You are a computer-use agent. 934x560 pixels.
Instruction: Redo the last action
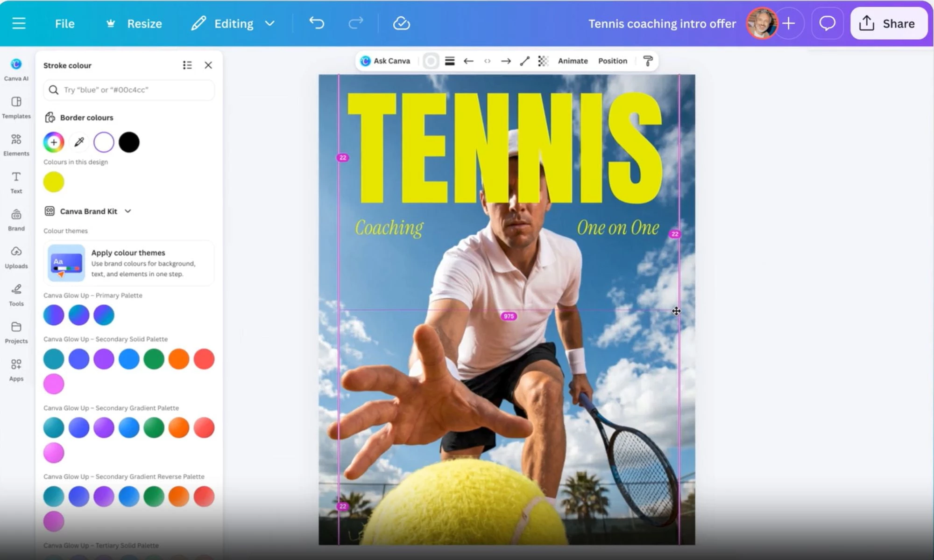coord(355,23)
